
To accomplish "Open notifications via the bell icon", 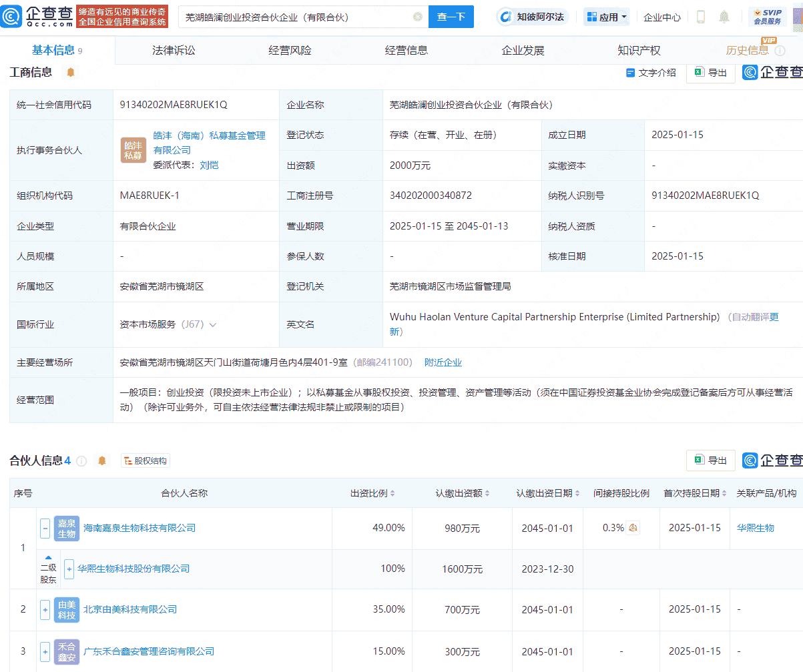I will click(x=724, y=17).
